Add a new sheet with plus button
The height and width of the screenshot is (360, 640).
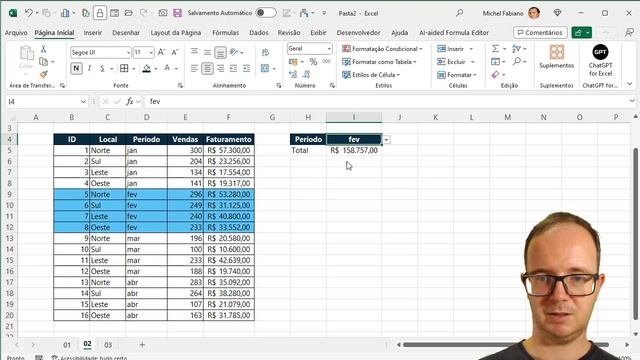coord(142,345)
